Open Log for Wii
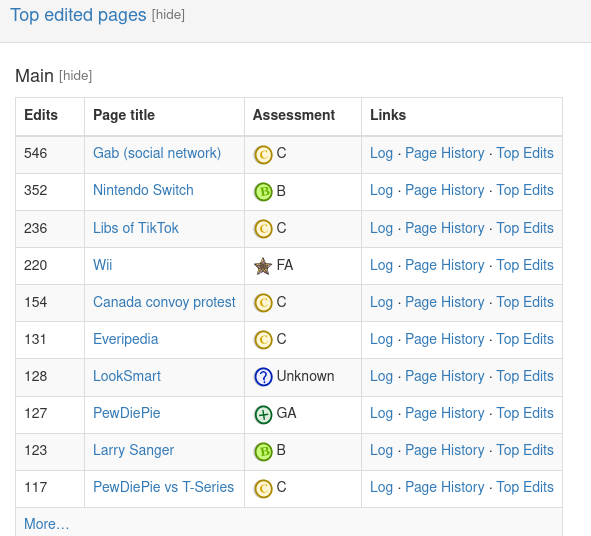The height and width of the screenshot is (536, 591). point(381,265)
